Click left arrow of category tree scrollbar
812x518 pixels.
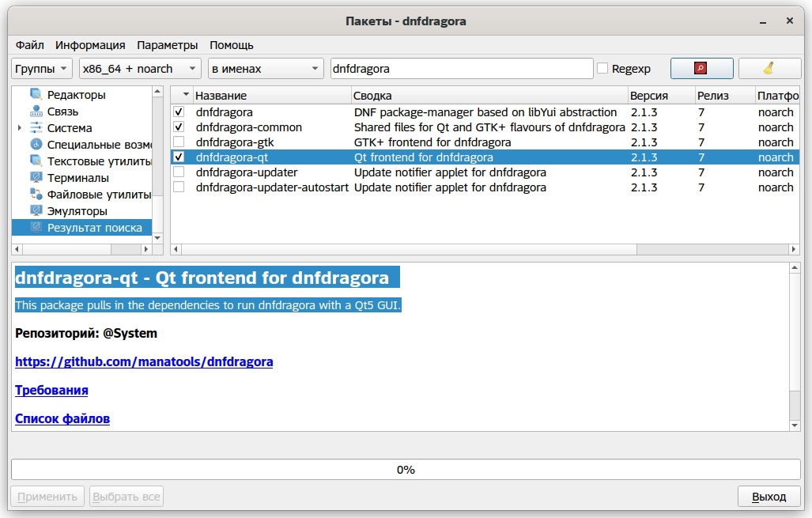click(x=17, y=249)
